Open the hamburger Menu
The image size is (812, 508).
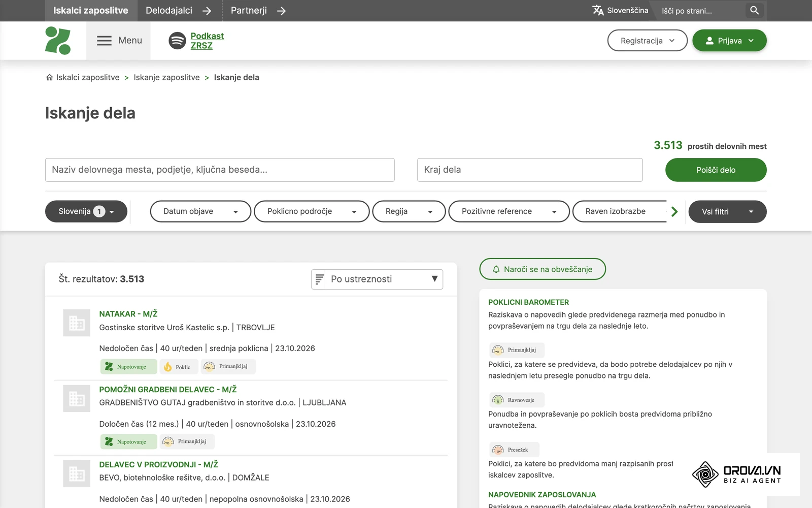tap(119, 41)
